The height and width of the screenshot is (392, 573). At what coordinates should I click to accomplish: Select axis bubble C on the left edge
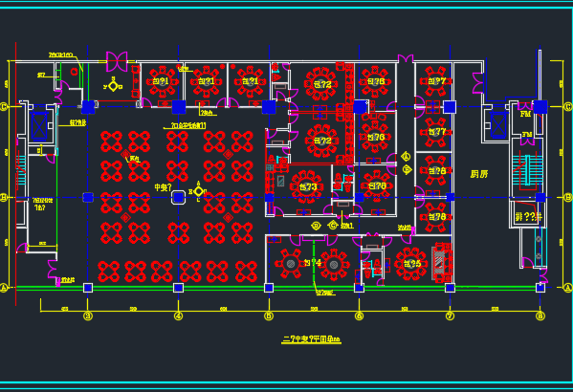pos(4,107)
